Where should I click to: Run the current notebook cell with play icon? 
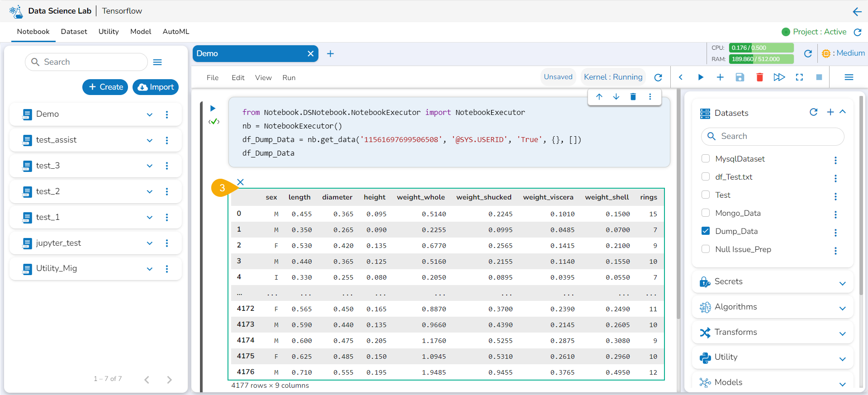tap(701, 77)
